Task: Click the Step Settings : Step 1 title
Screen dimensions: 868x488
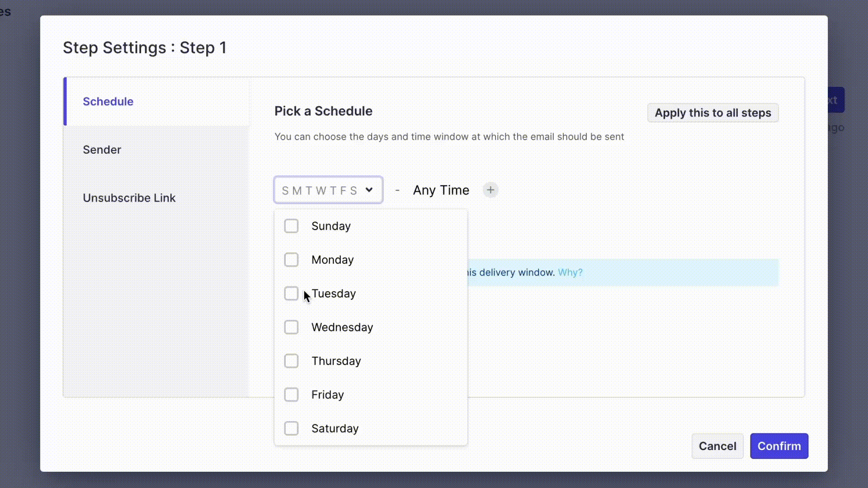Action: [x=145, y=47]
